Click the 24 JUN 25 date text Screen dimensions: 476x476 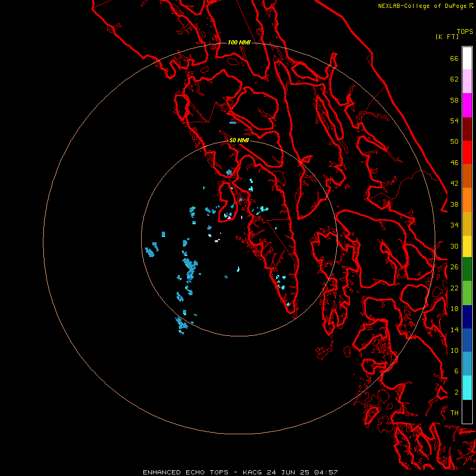(x=288, y=472)
